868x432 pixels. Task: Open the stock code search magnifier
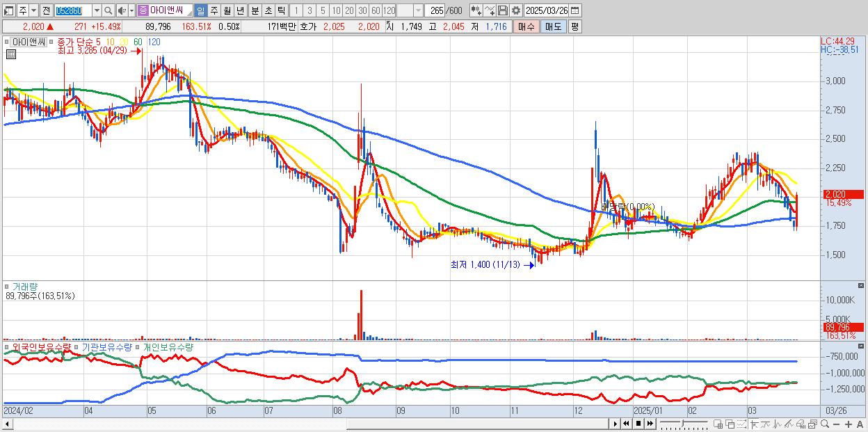109,10
